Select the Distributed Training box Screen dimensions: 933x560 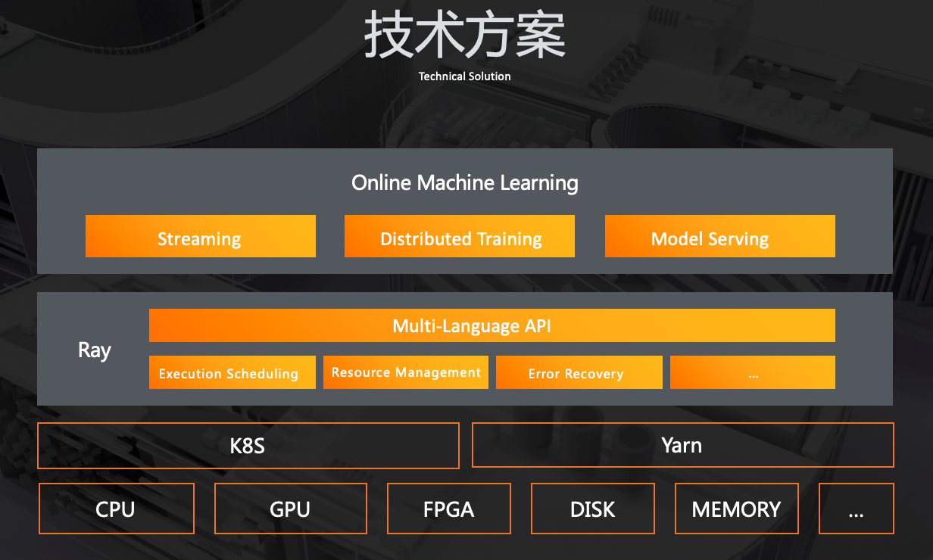pyautogui.click(x=460, y=236)
